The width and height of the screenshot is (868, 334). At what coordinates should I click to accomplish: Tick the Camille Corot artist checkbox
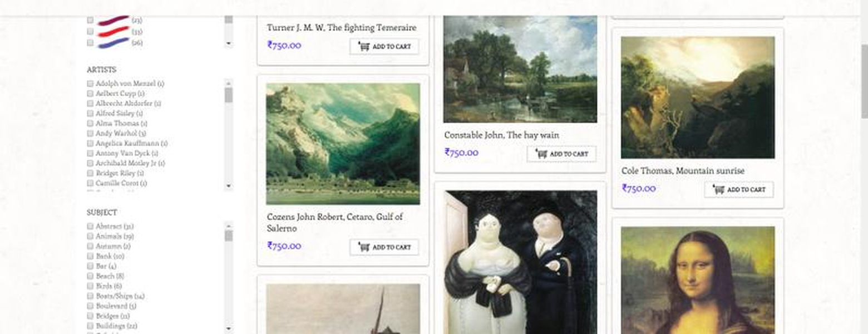coord(90,183)
